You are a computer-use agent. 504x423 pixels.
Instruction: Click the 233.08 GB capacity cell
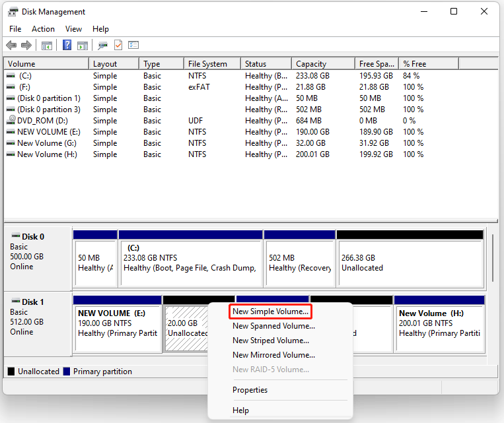click(312, 76)
